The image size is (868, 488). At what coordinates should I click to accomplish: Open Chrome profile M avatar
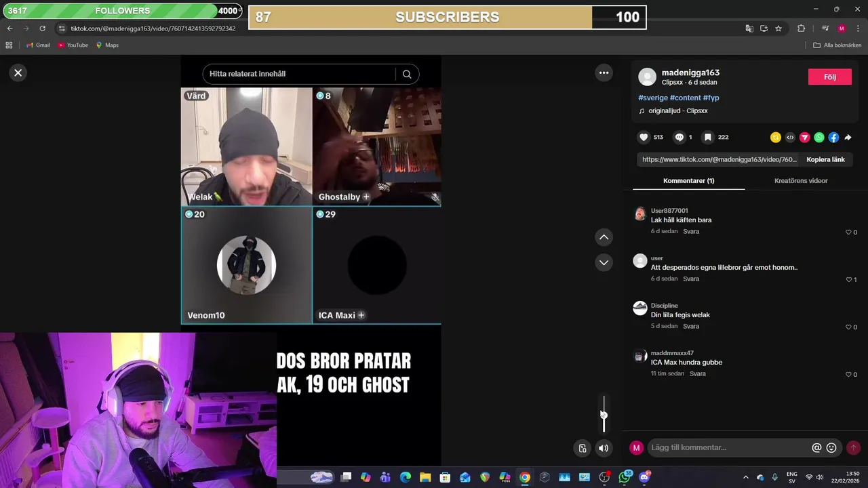pyautogui.click(x=842, y=28)
